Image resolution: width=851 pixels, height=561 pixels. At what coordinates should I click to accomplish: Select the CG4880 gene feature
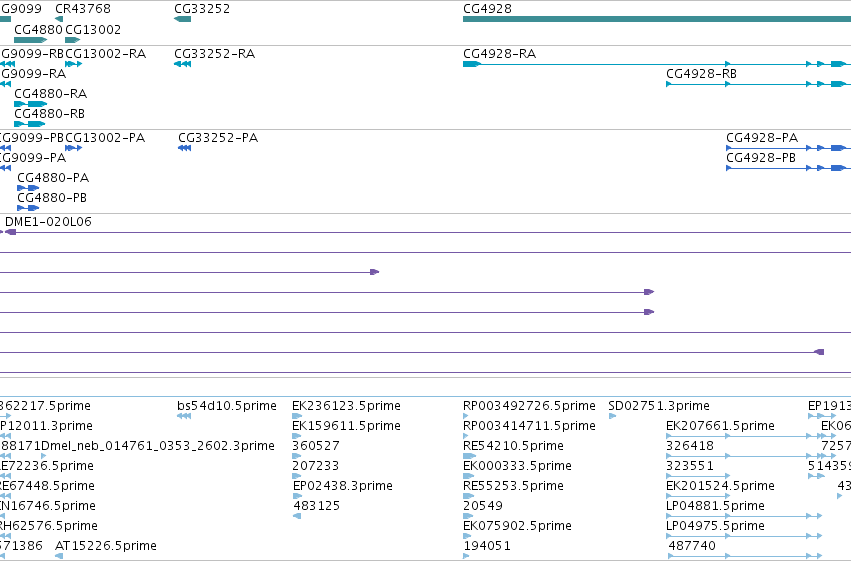30,40
